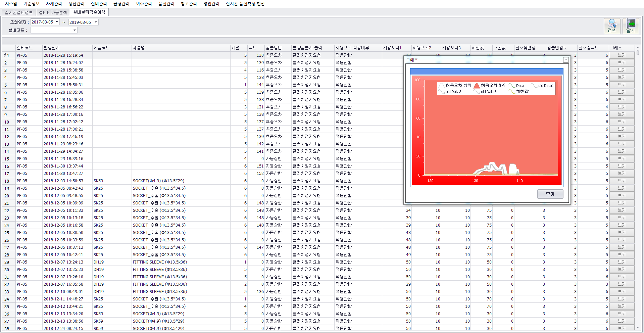Click the 허용오차 하위 legend icon
644x333 pixels.
coord(477,86)
